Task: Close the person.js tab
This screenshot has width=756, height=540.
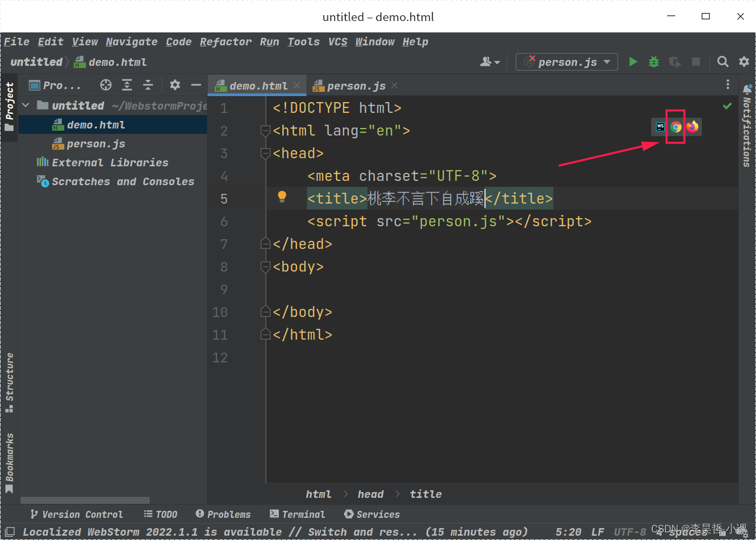Action: 394,85
